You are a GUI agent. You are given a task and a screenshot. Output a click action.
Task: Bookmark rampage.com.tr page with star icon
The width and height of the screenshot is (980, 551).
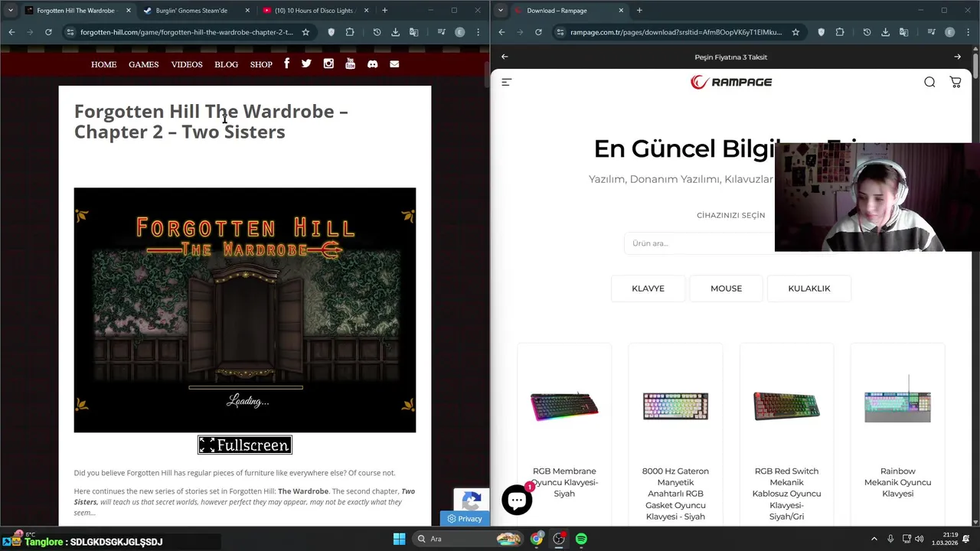pos(795,32)
